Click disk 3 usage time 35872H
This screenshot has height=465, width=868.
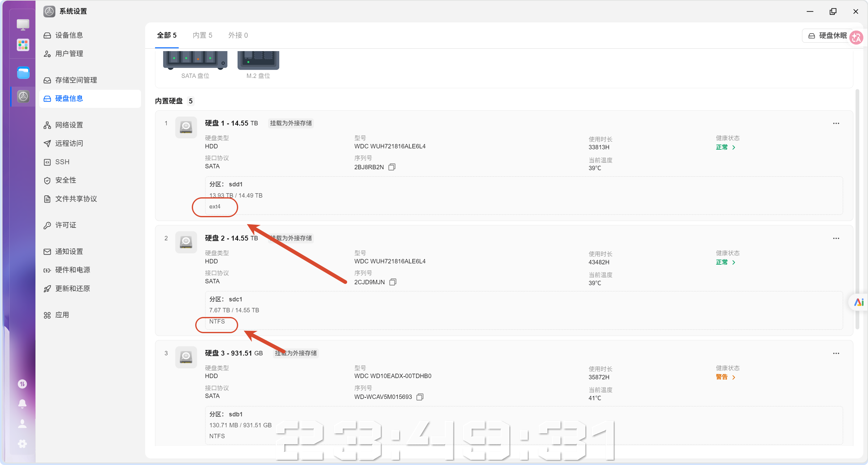click(x=599, y=377)
